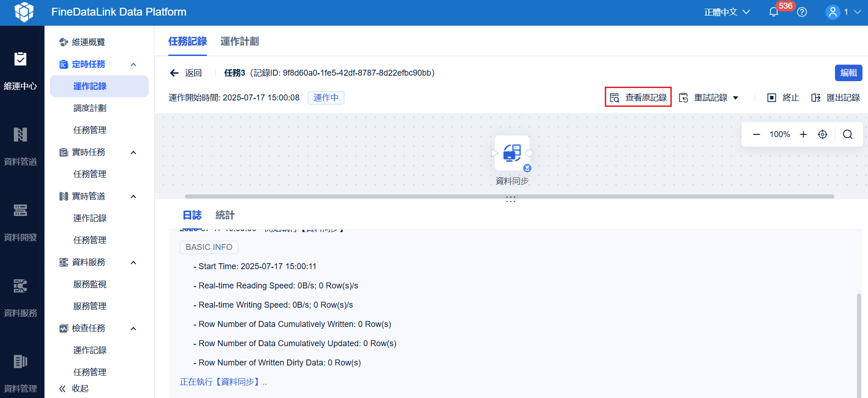Switch to the 統計 tab
This screenshot has width=868, height=398.
(x=225, y=215)
